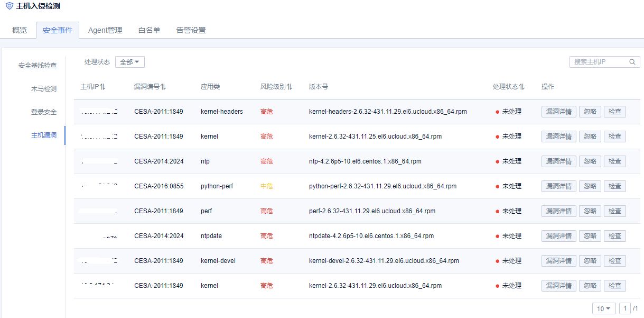Open the 告警设置 tab
The height and width of the screenshot is (318, 644).
pyautogui.click(x=191, y=30)
